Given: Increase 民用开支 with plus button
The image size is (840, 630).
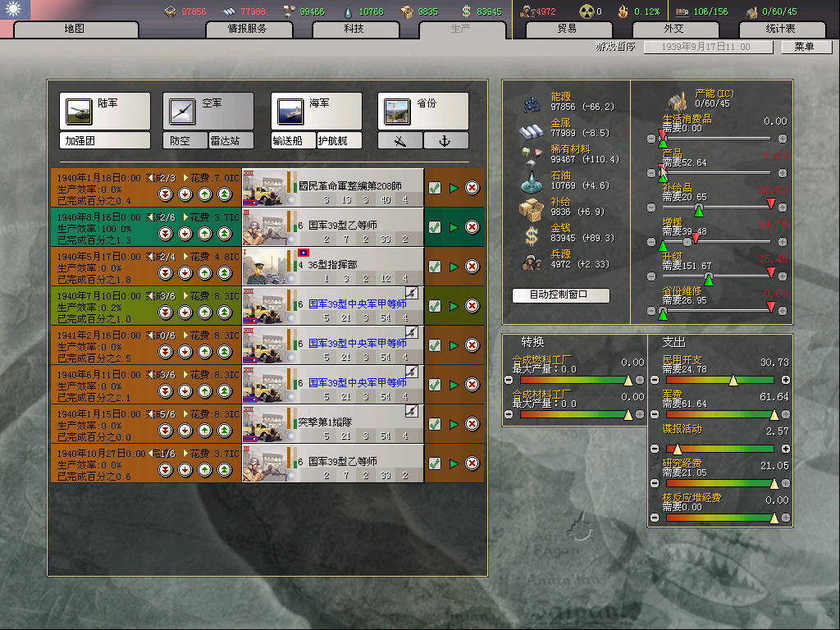Looking at the screenshot, I should (x=786, y=380).
